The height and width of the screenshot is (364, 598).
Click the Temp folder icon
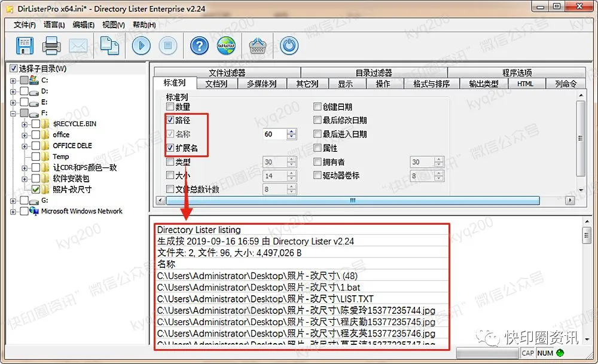pos(46,156)
